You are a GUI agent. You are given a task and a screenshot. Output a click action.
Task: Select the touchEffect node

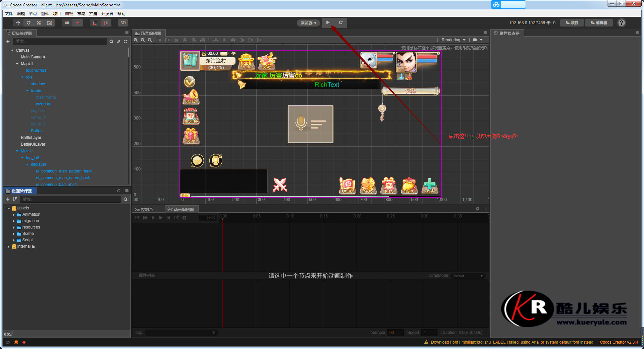[x=36, y=70]
